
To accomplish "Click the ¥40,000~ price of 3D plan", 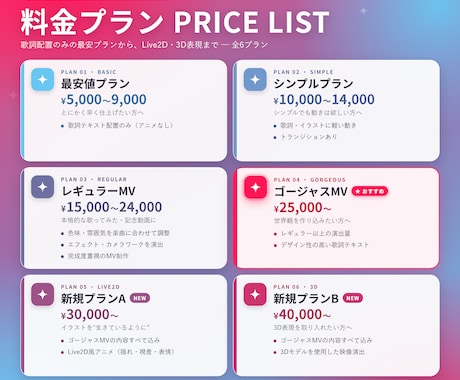I will tap(302, 314).
